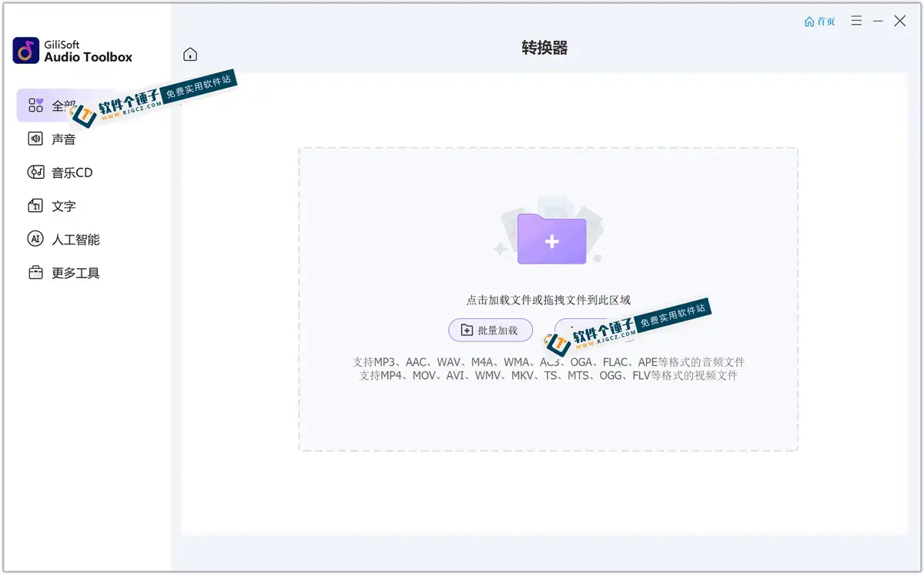Click the grid icon beside 全部

pos(35,105)
